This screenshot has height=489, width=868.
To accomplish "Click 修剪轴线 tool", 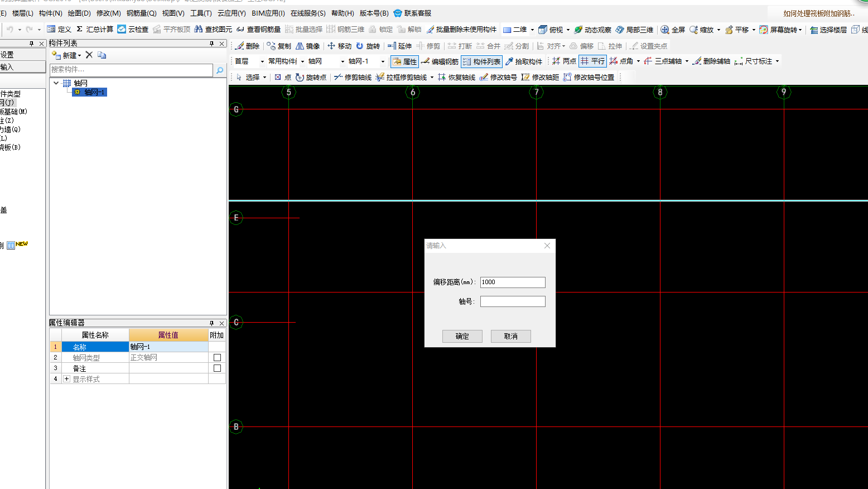I will pyautogui.click(x=353, y=77).
